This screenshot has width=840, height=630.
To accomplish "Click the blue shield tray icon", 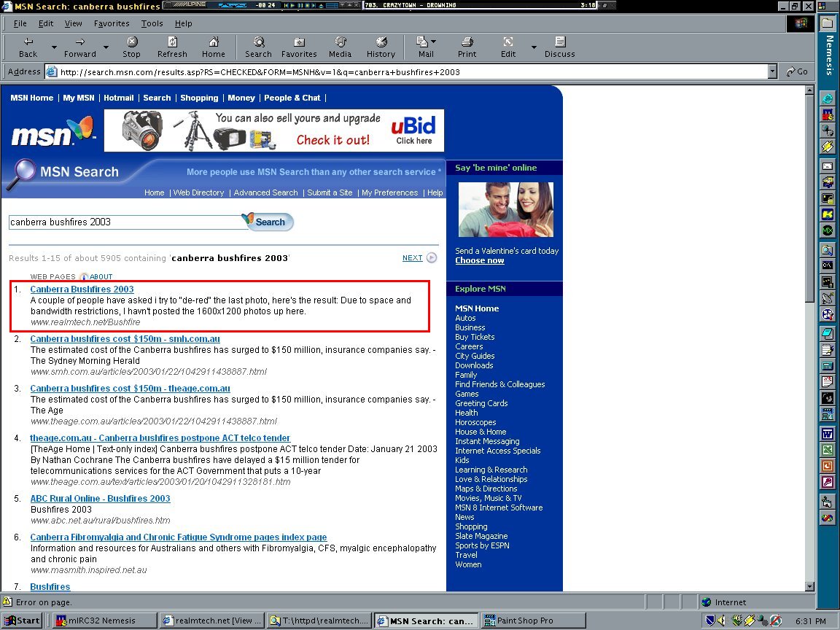I will [x=710, y=621].
